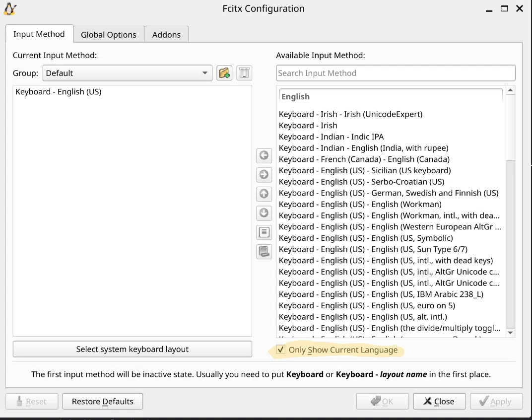Click the Reset button

click(32, 401)
